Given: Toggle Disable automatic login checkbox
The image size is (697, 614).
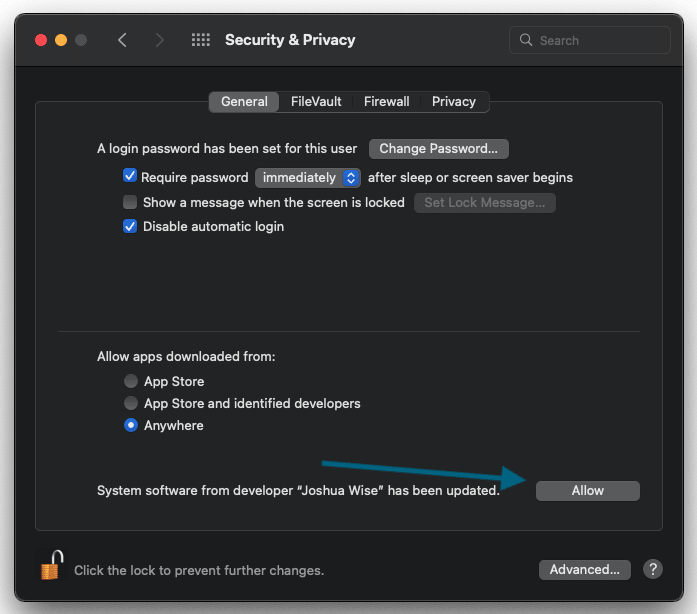Looking at the screenshot, I should 130,226.
